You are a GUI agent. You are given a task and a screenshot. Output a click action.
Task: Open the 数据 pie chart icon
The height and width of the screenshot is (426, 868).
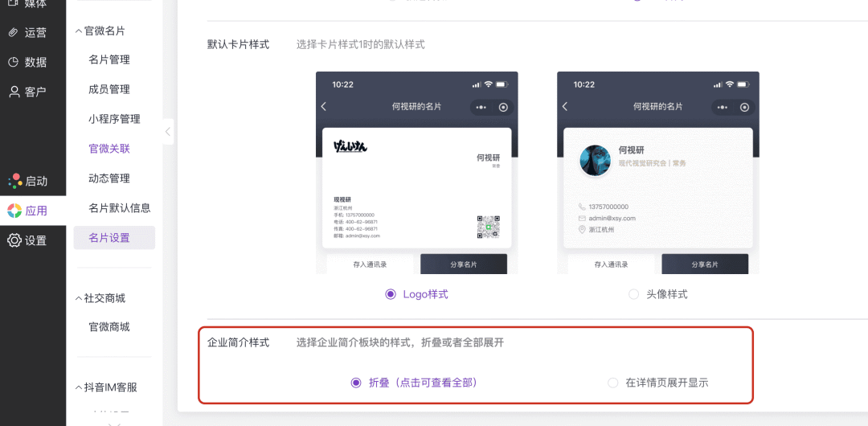13,62
